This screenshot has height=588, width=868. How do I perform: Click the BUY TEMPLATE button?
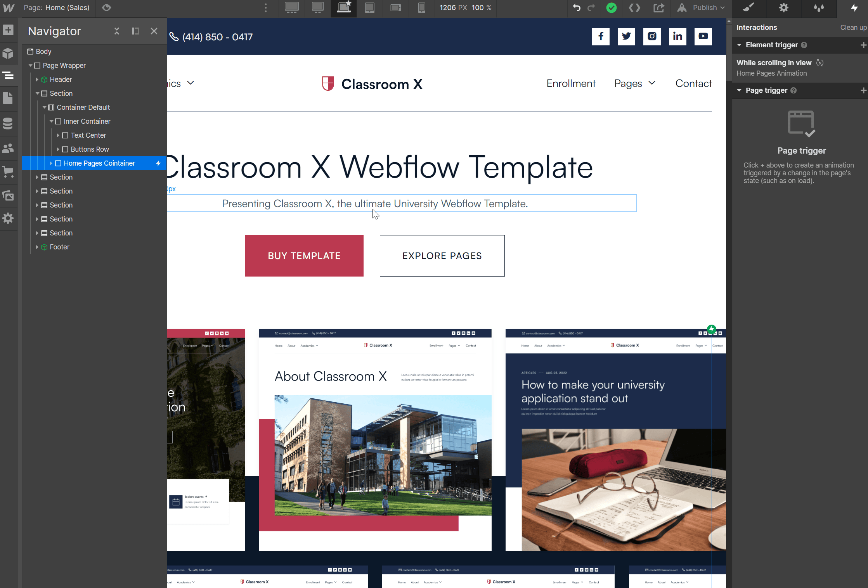304,256
